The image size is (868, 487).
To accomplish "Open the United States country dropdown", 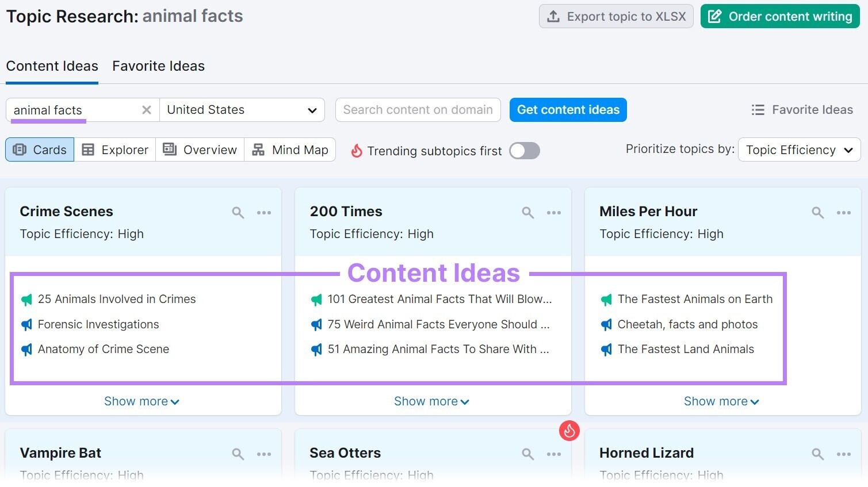I will pos(242,110).
